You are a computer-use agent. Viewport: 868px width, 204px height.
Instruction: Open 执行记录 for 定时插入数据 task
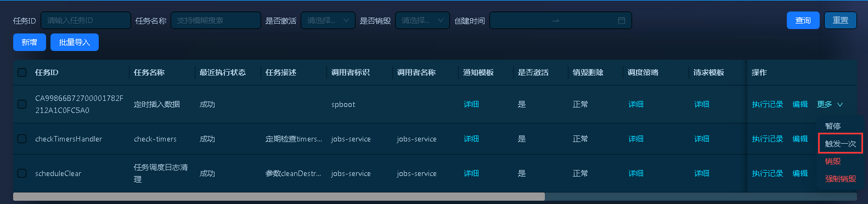coord(768,104)
